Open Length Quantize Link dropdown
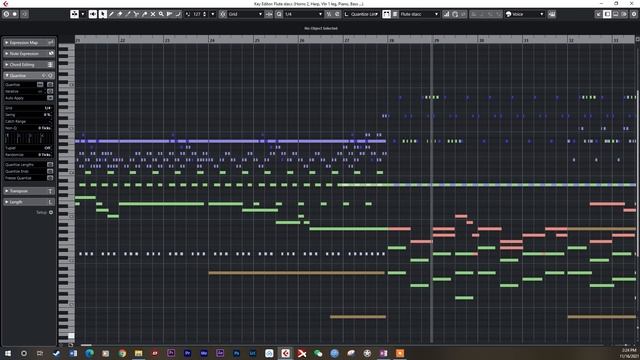Image resolution: width=640 pixels, height=360 pixels. click(362, 14)
